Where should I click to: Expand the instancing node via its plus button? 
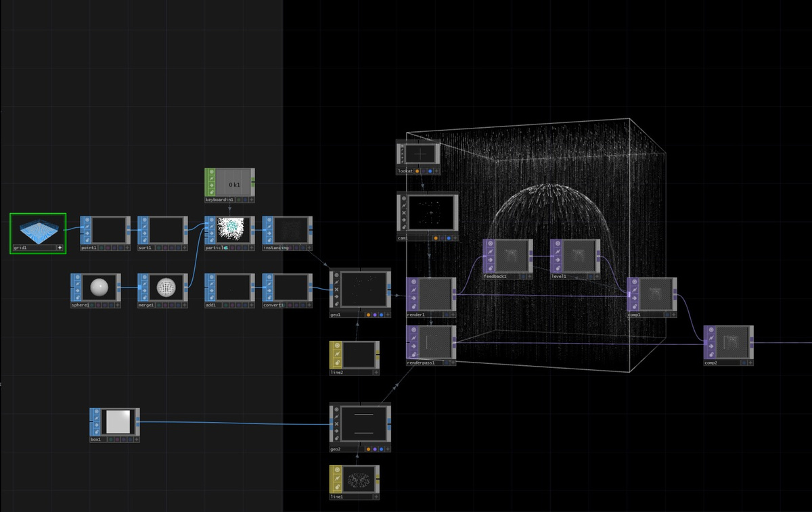pos(311,248)
